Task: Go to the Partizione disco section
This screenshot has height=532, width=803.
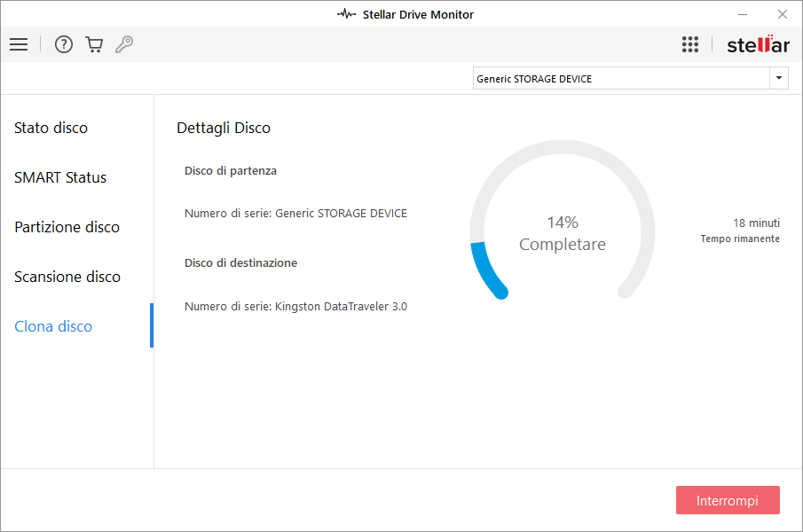Action: (67, 227)
